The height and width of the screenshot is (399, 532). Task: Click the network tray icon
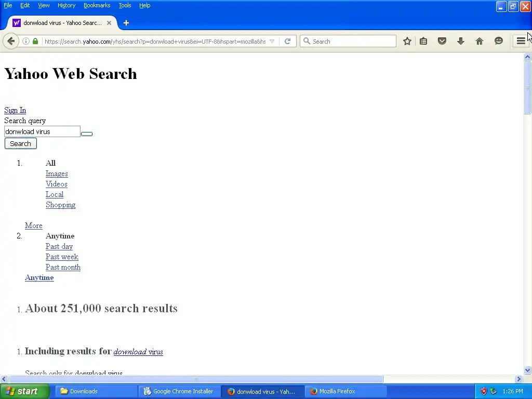tap(494, 391)
